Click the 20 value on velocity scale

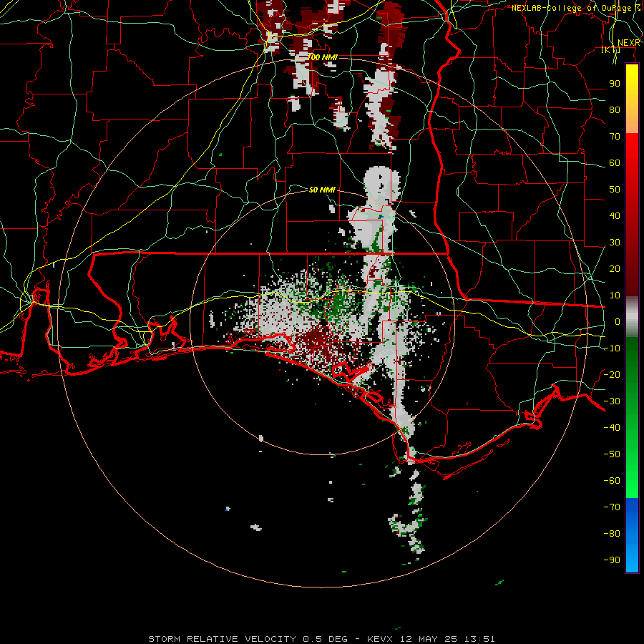[615, 268]
